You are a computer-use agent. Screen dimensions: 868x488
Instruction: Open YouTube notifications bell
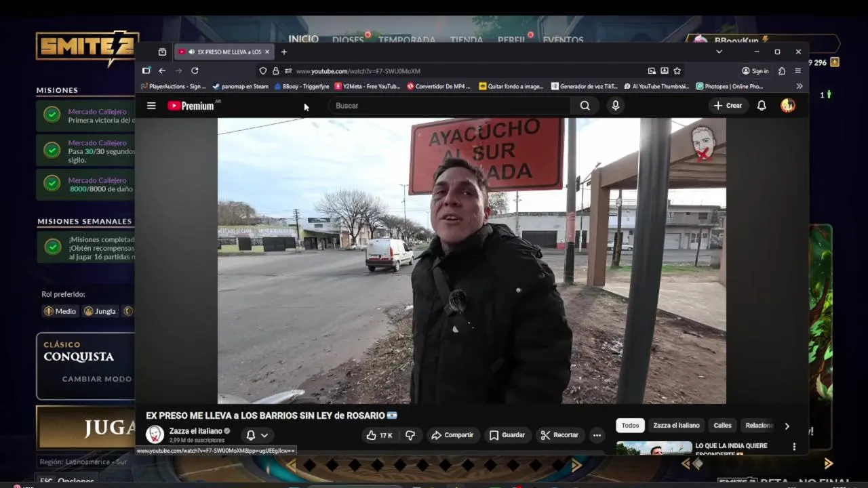pos(762,106)
